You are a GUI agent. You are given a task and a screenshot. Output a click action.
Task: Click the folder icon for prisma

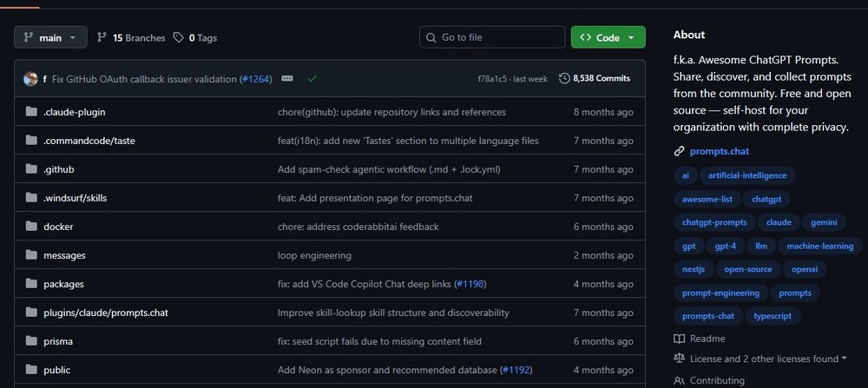31,342
